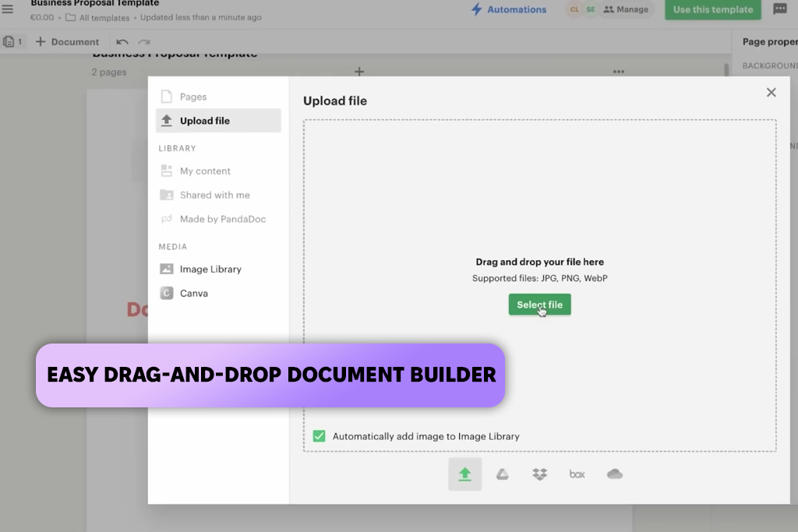Uncheck Automatically add image to Image Library
798x532 pixels.
319,436
